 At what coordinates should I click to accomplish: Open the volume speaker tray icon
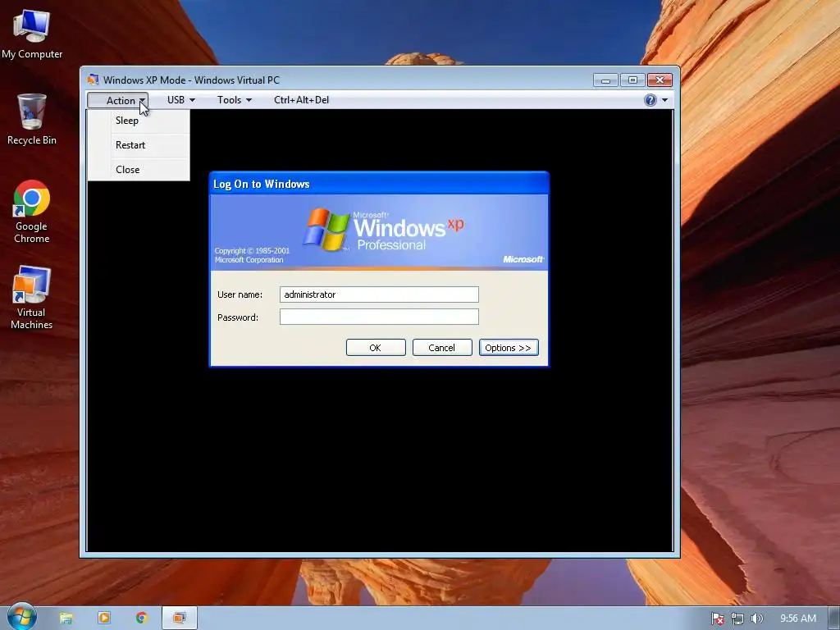pos(756,619)
